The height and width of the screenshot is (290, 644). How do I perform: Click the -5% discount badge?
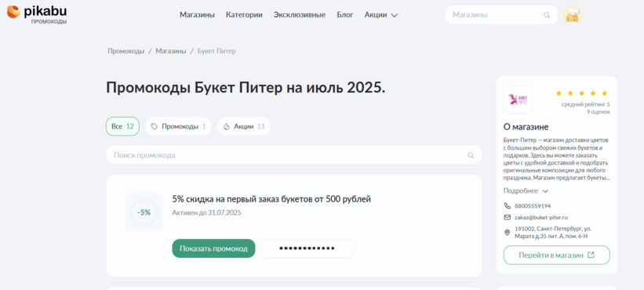pos(144,212)
